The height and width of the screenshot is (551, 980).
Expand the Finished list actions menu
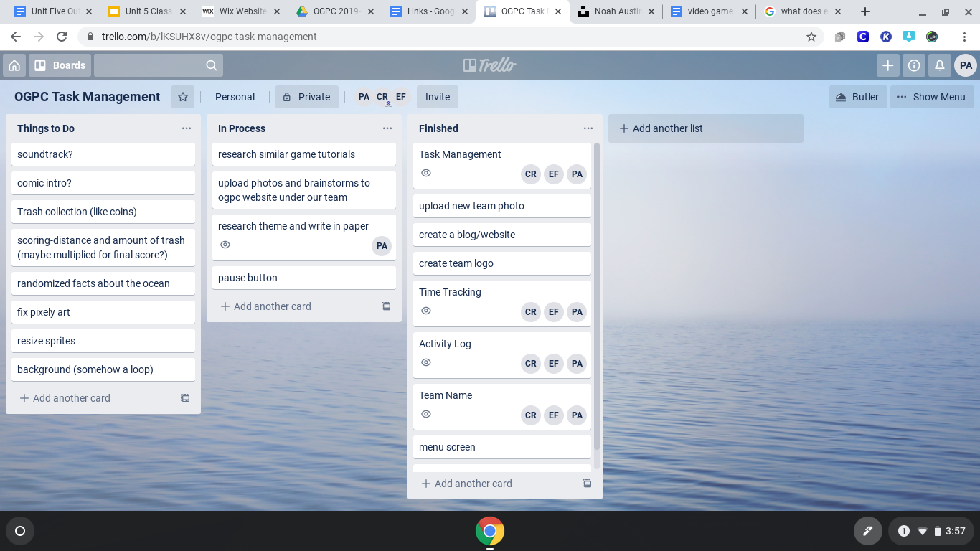[x=588, y=128]
